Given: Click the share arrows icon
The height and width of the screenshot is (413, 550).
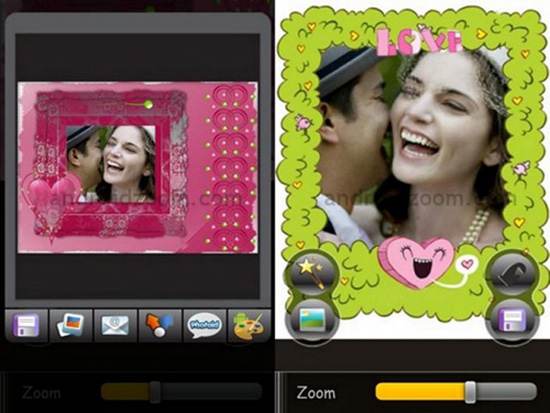Looking at the screenshot, I should click(160, 325).
